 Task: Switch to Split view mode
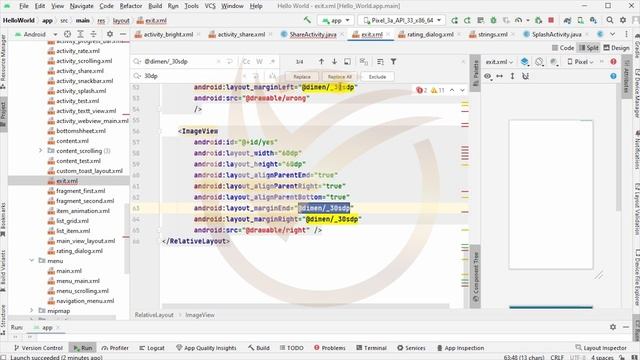coord(588,48)
